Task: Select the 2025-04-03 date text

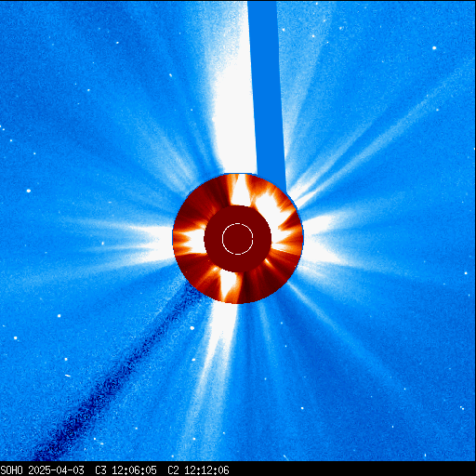Action: [x=56, y=470]
